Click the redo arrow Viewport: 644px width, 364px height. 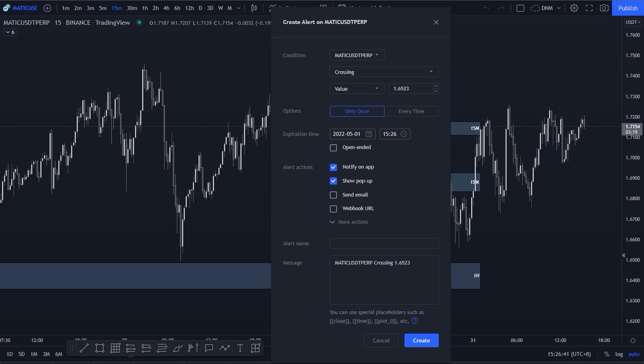501,8
